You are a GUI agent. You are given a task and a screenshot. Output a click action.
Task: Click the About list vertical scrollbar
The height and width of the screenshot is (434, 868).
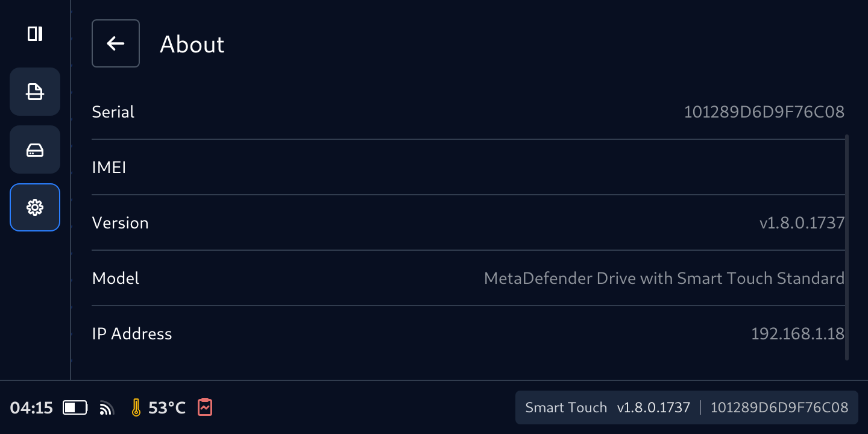[847, 247]
